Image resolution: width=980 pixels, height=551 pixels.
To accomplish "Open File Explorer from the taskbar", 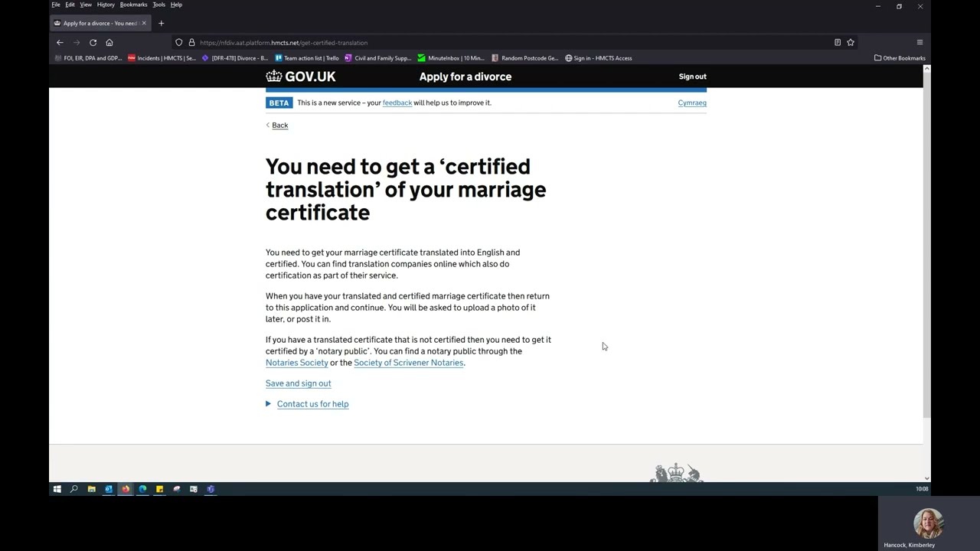I will point(91,489).
